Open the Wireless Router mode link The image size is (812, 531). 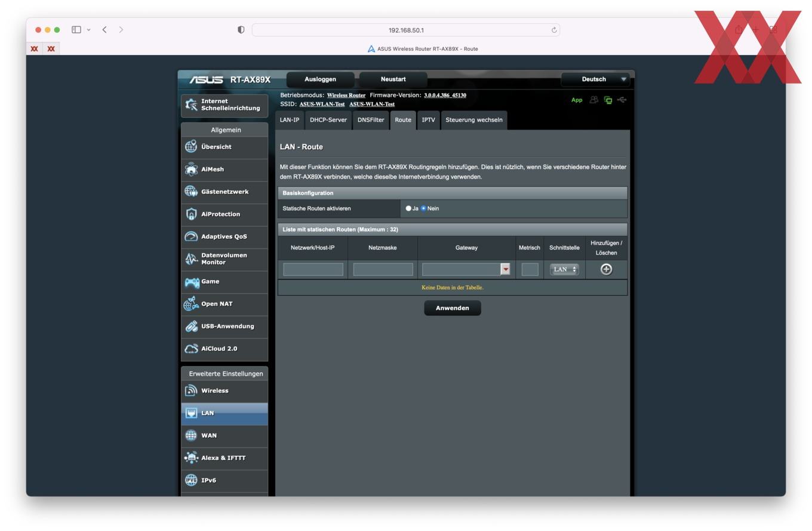pyautogui.click(x=346, y=96)
